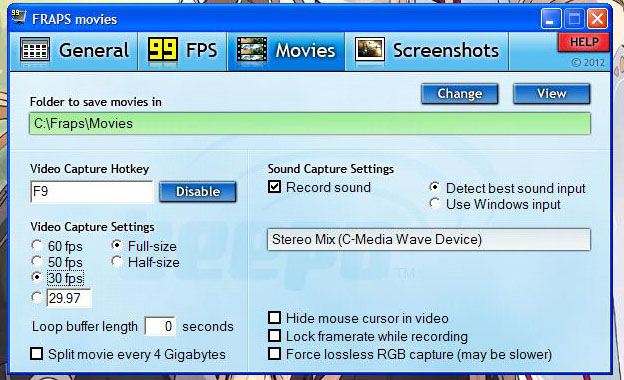Enable Hide mouse cursor in video
This screenshot has height=380, width=624.
[x=275, y=318]
